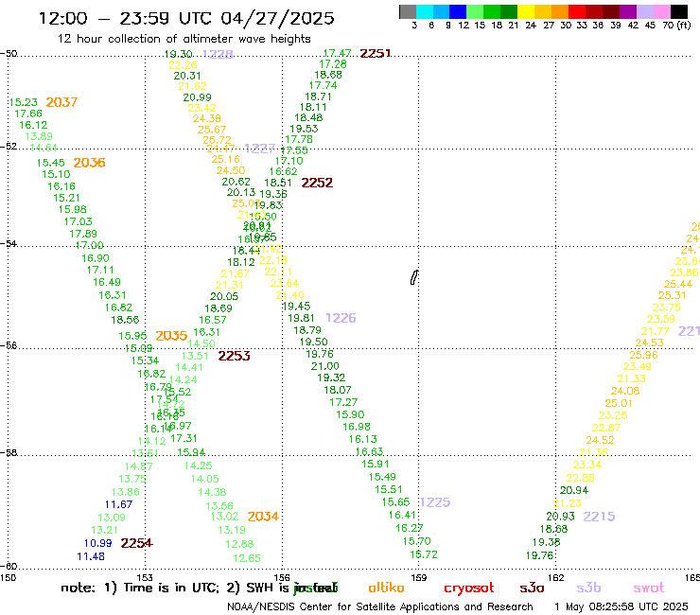Click the NOAA/NESDIS credit line
This screenshot has width=700, height=615.
tap(380, 607)
